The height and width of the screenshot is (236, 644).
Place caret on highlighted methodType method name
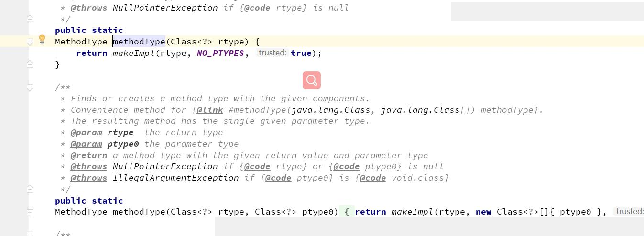[x=139, y=42]
